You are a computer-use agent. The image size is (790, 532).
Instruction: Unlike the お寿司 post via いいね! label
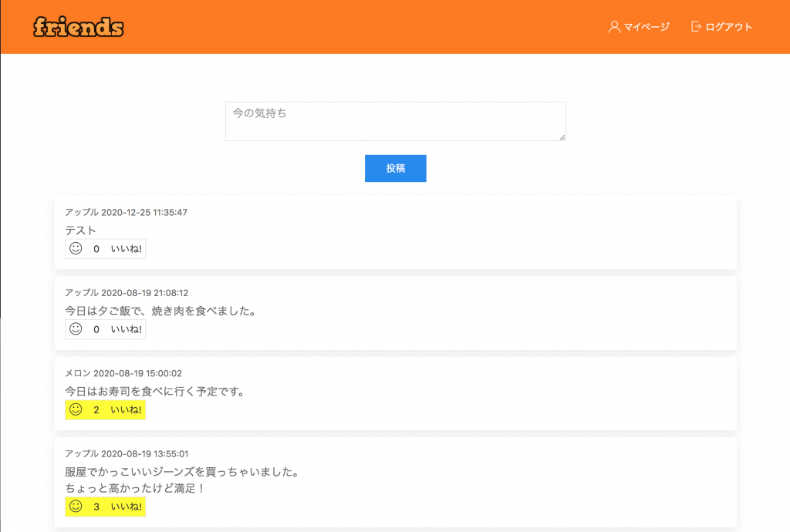(127, 410)
